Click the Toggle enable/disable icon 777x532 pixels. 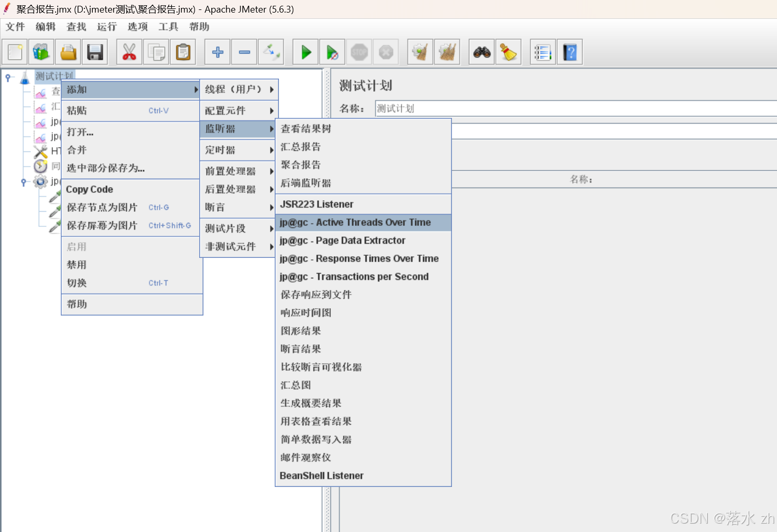271,52
